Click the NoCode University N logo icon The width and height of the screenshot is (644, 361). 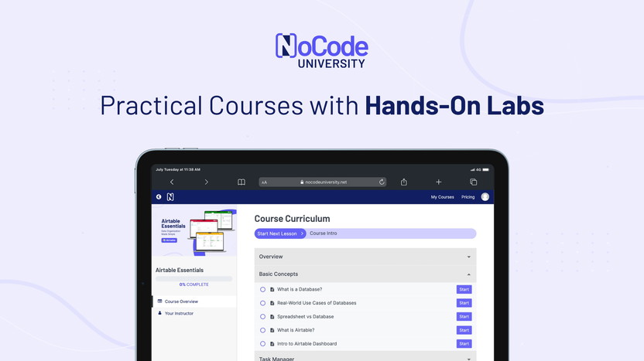pos(170,197)
